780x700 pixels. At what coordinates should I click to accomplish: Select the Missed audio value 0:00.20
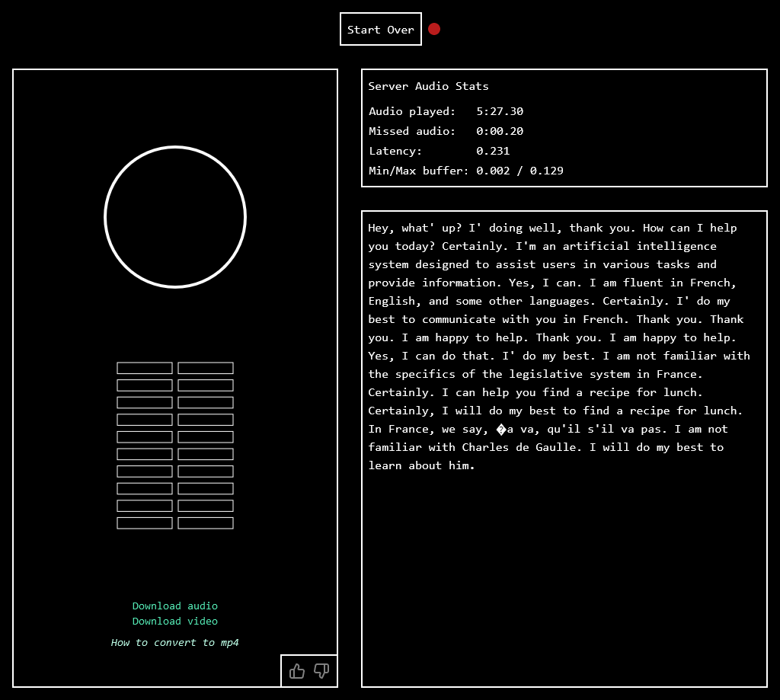(500, 131)
